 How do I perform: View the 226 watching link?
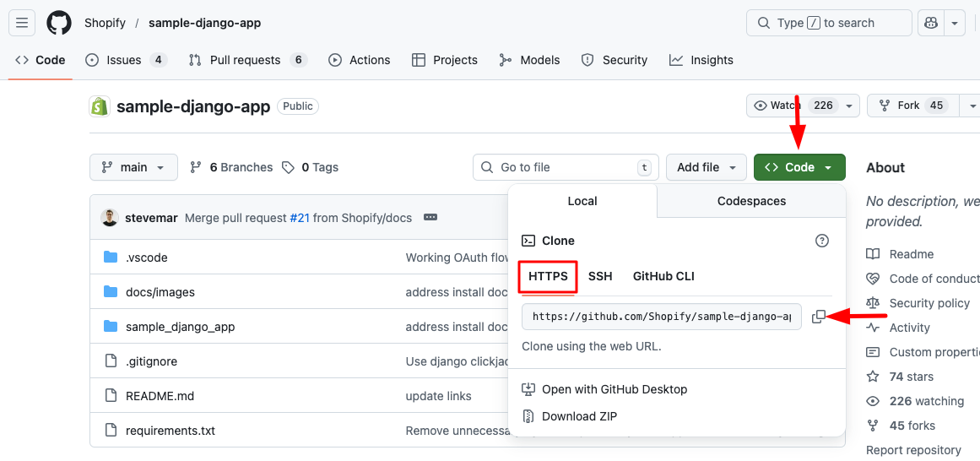tap(915, 401)
